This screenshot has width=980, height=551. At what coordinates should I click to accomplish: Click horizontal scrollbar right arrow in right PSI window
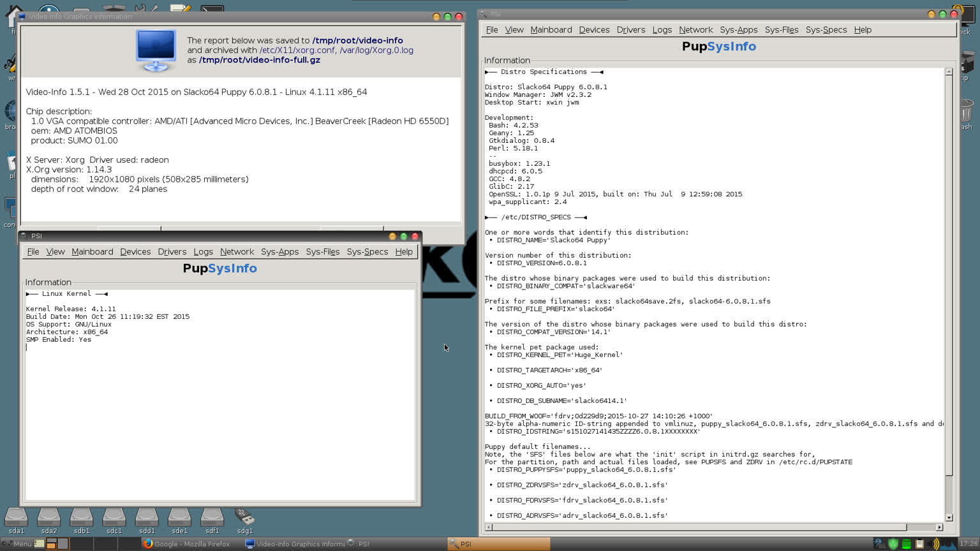(x=939, y=527)
